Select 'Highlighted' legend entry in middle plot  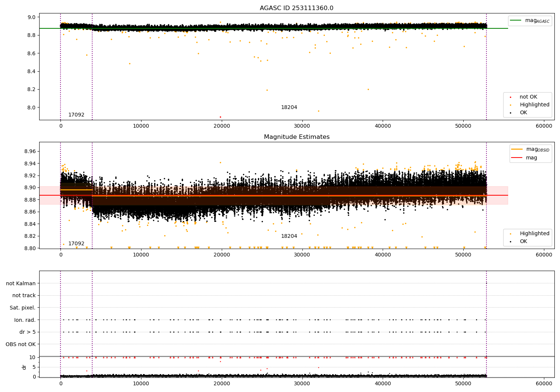coord(534,234)
